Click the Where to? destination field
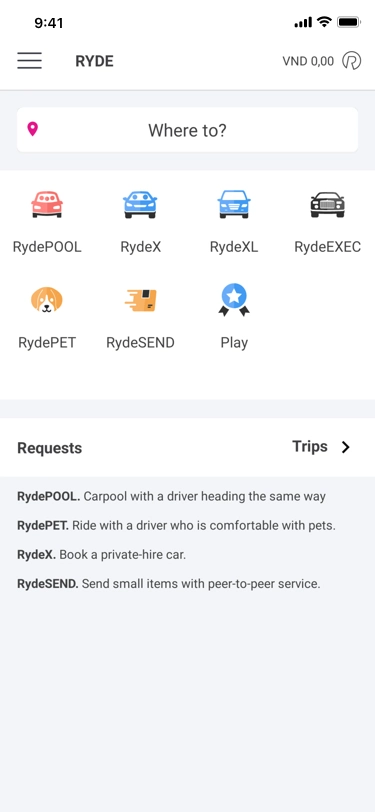The width and height of the screenshot is (375, 812). [x=188, y=130]
